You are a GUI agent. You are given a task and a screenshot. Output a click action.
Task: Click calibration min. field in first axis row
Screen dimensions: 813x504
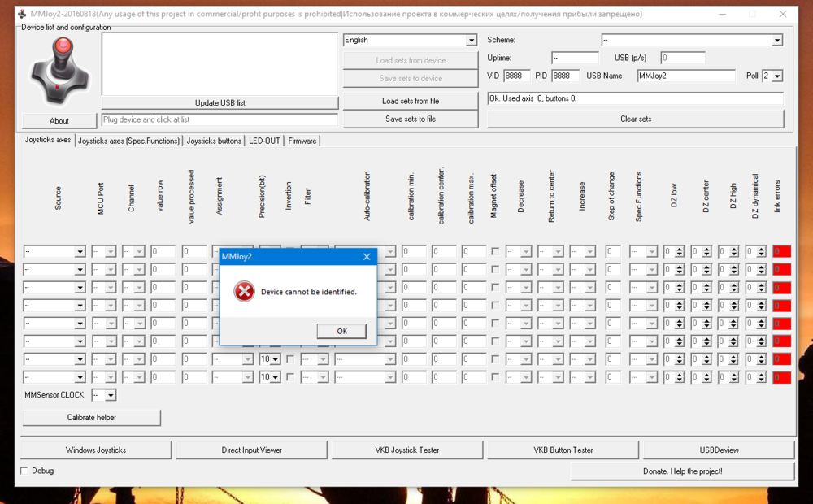click(414, 251)
